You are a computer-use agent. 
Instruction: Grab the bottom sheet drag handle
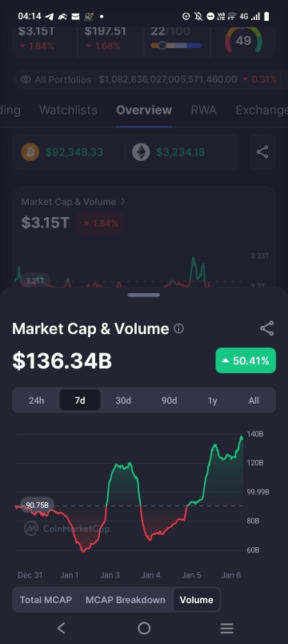143,295
